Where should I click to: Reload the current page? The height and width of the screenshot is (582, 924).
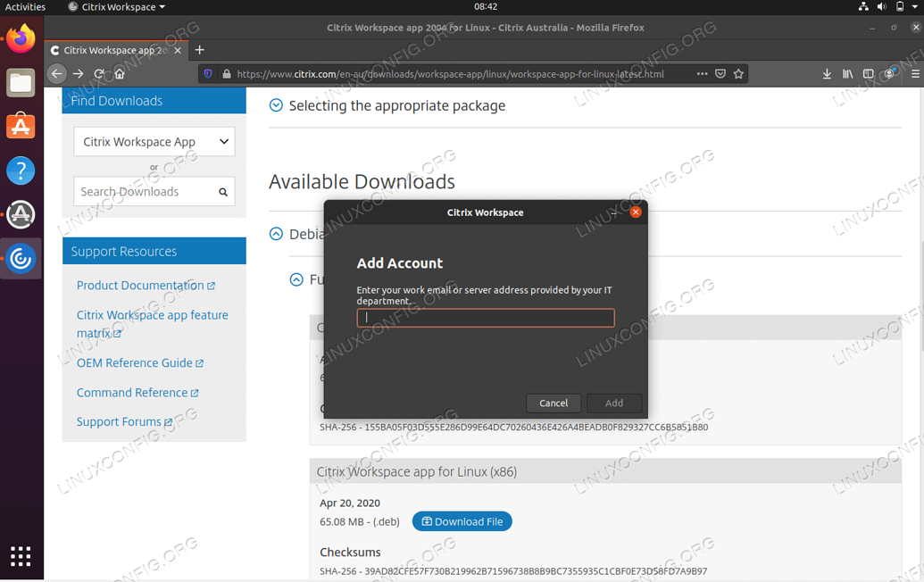pyautogui.click(x=99, y=73)
